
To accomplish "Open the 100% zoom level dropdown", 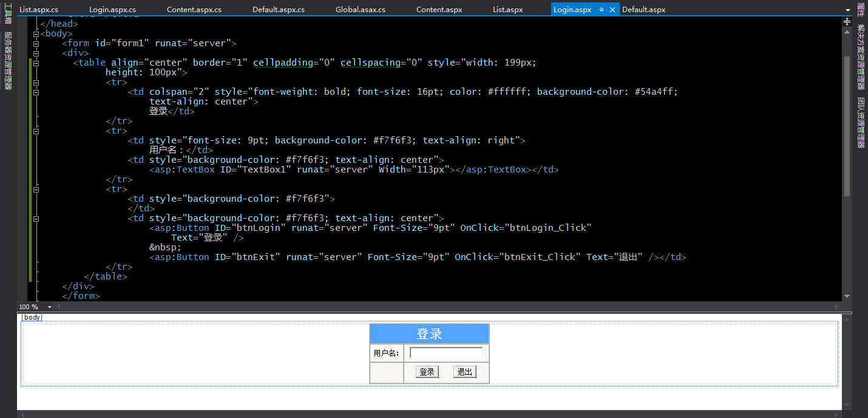I will [49, 307].
